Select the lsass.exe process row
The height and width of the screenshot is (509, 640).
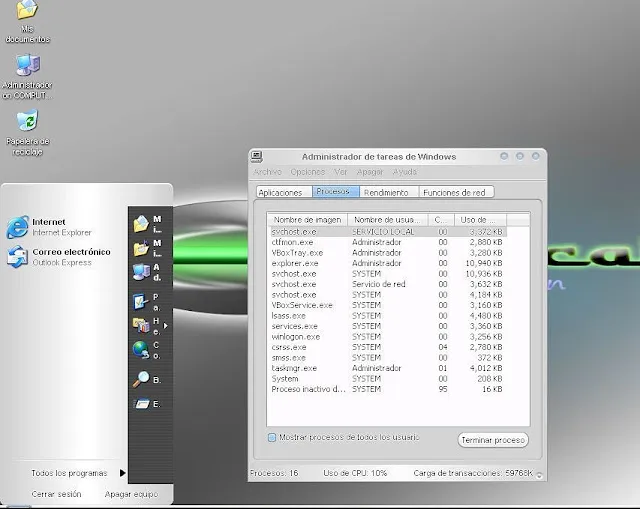click(x=388, y=316)
